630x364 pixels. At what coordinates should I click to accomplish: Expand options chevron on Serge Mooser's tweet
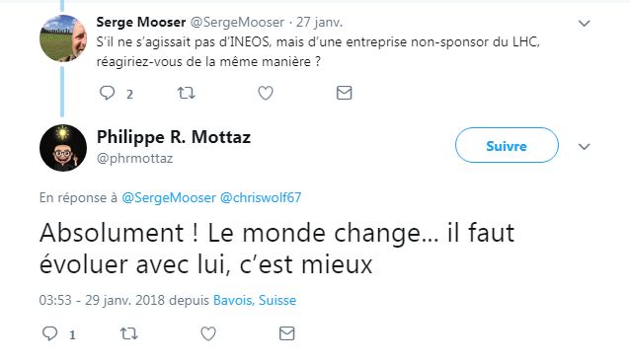point(584,24)
